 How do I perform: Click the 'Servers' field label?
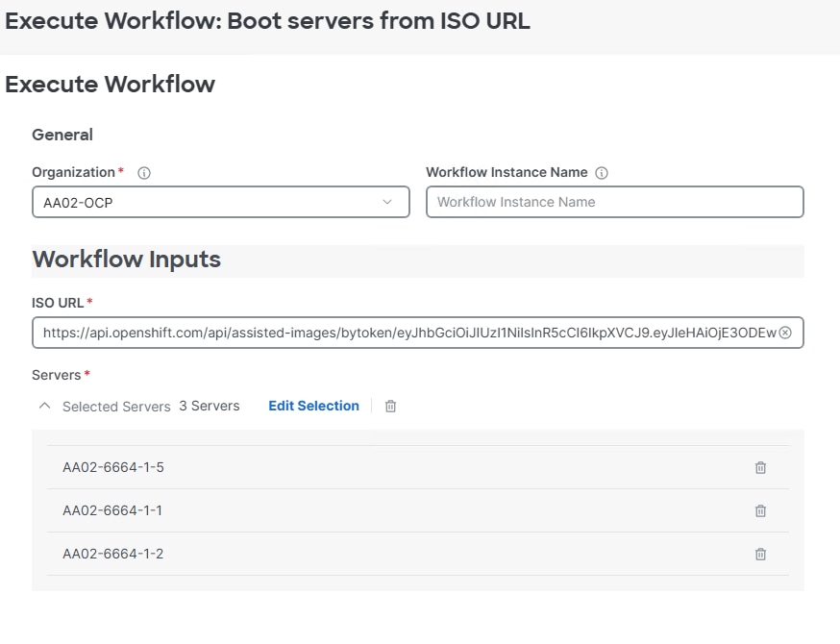tap(57, 375)
